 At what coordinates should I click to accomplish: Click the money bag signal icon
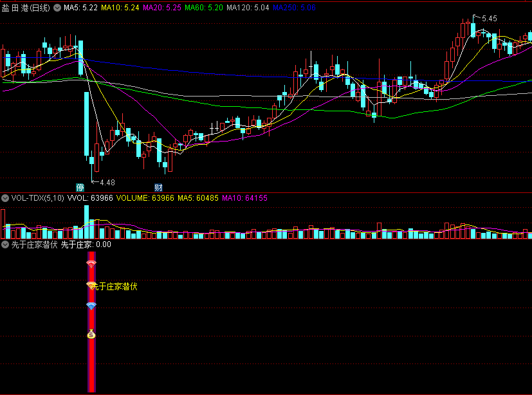(x=91, y=334)
